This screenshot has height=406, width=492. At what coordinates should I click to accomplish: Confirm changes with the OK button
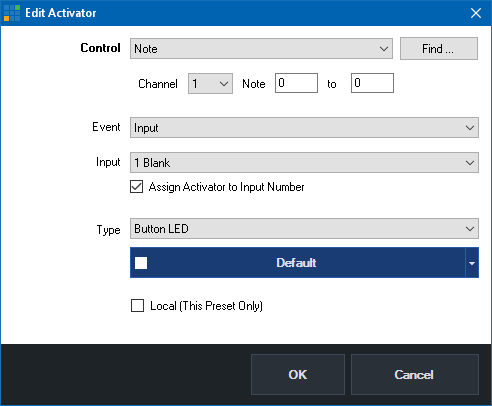(298, 375)
